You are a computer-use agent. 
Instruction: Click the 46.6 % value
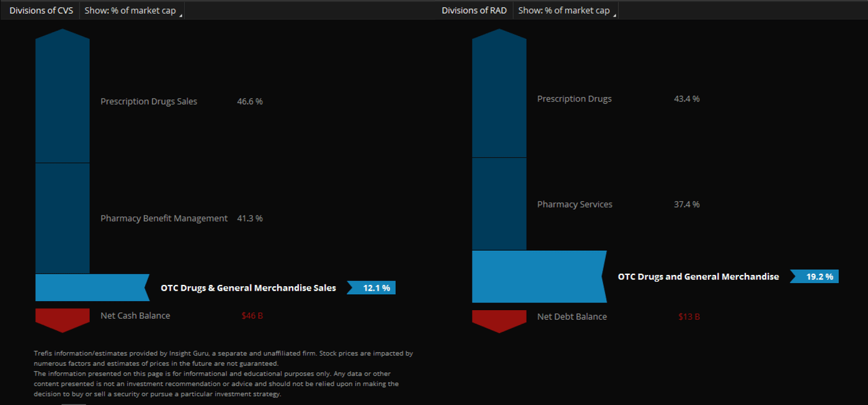pyautogui.click(x=250, y=102)
